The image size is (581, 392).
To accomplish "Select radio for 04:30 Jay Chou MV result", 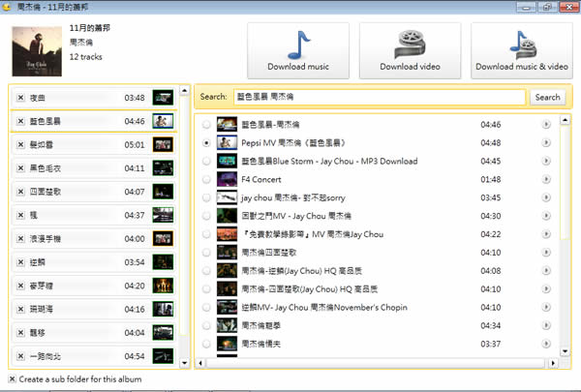I will pyautogui.click(x=206, y=216).
